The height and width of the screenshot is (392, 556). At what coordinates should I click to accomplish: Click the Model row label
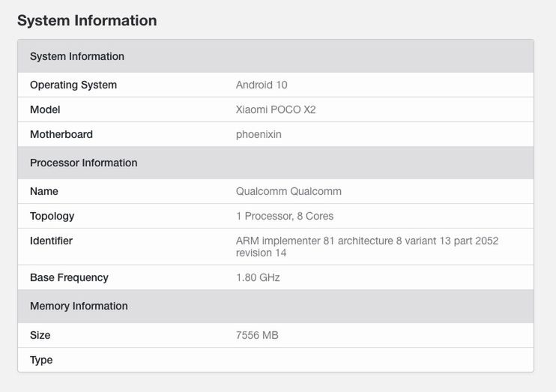coord(45,110)
